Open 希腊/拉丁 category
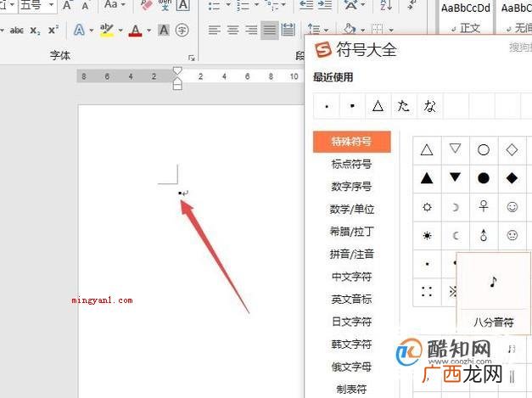Screen dimensions: 532x398 coord(352,232)
